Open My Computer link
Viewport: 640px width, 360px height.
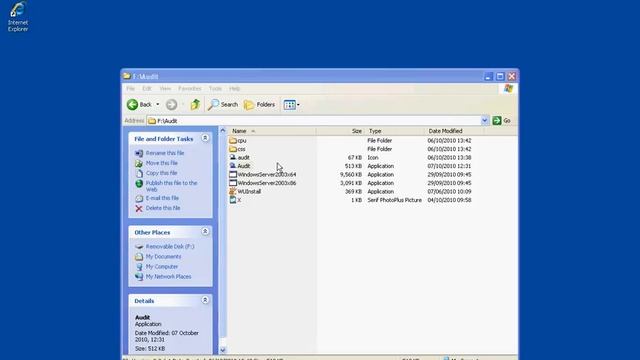coord(162,267)
